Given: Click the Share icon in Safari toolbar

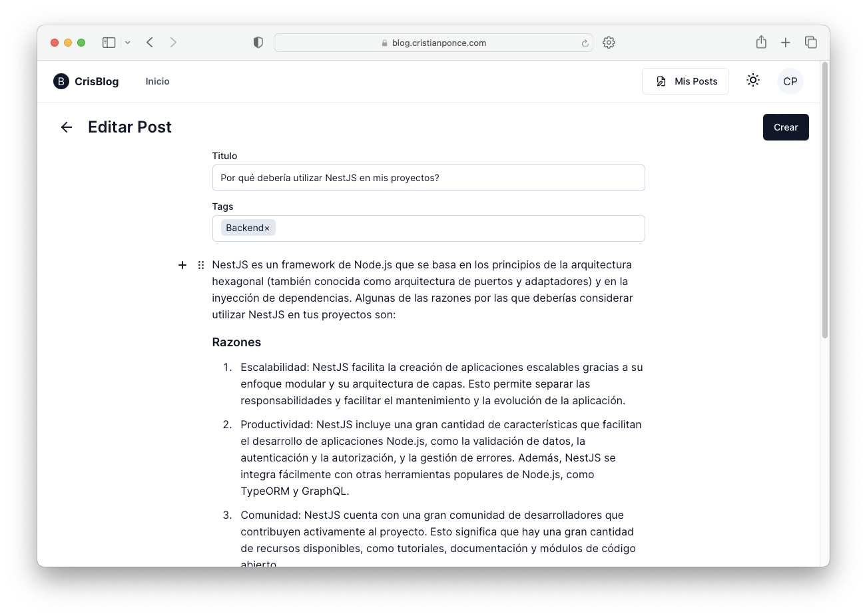Looking at the screenshot, I should [x=761, y=42].
